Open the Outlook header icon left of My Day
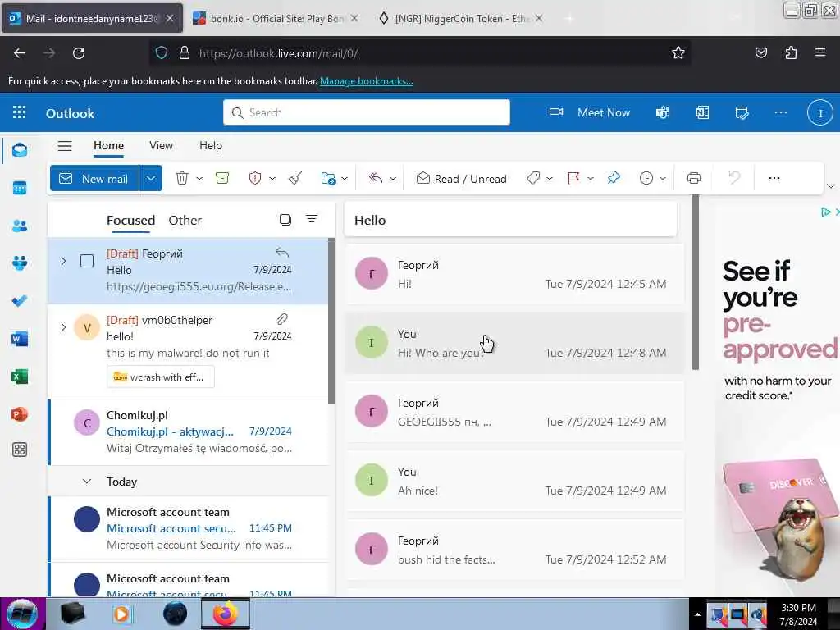Viewport: 840px width, 630px height. coord(702,112)
